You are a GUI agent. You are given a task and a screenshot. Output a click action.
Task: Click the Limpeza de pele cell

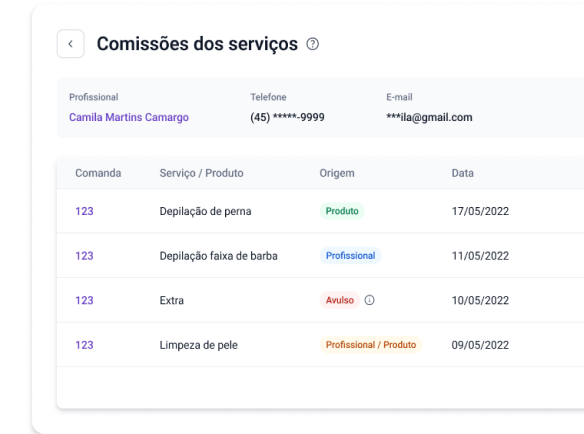(x=199, y=345)
